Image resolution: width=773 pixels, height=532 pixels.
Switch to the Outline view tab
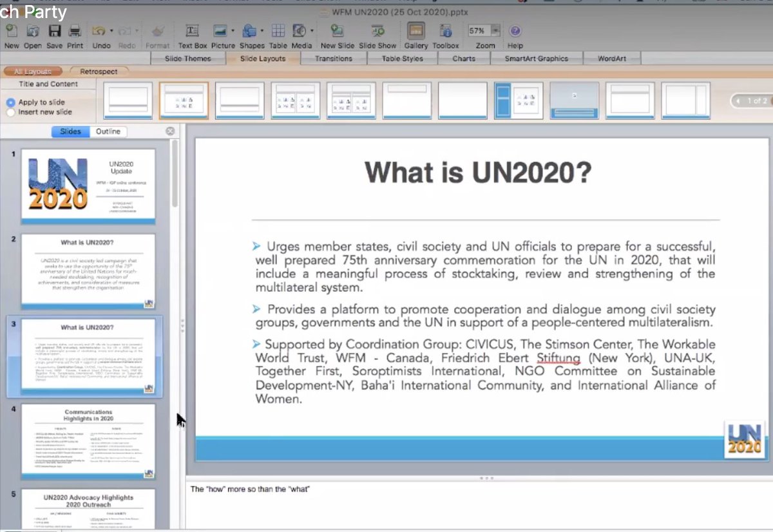point(108,131)
